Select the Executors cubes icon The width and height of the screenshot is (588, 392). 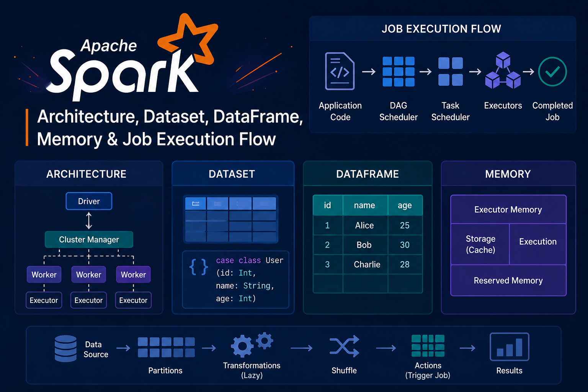point(503,70)
